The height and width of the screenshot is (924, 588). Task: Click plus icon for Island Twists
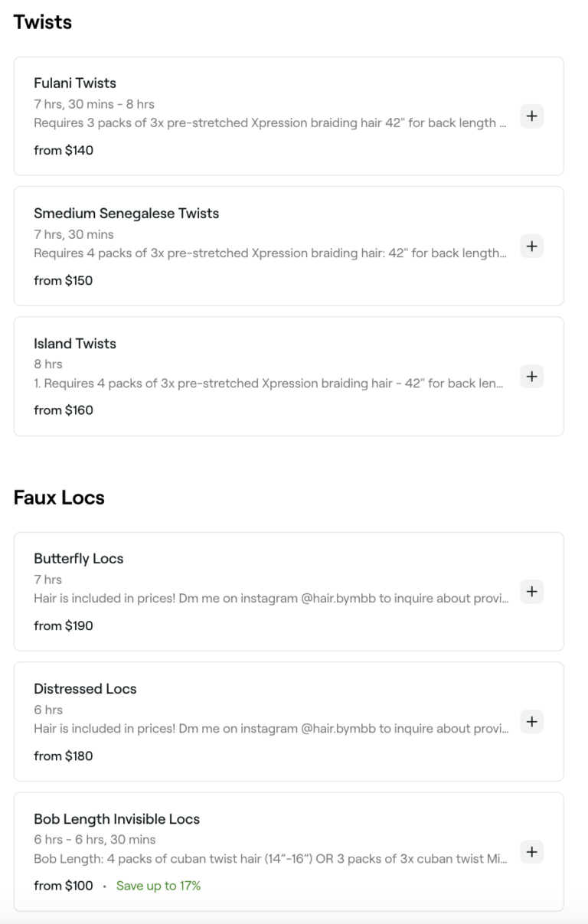pyautogui.click(x=532, y=376)
